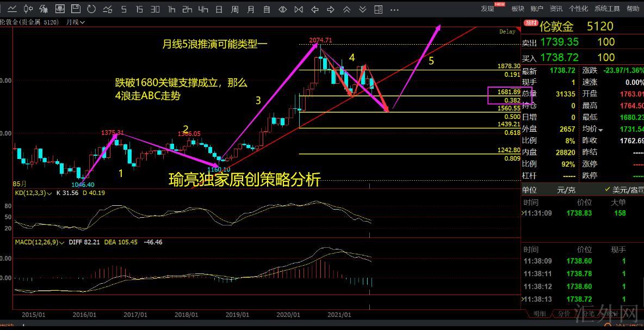Select the 30-minute period

pyautogui.click(x=155, y=9)
